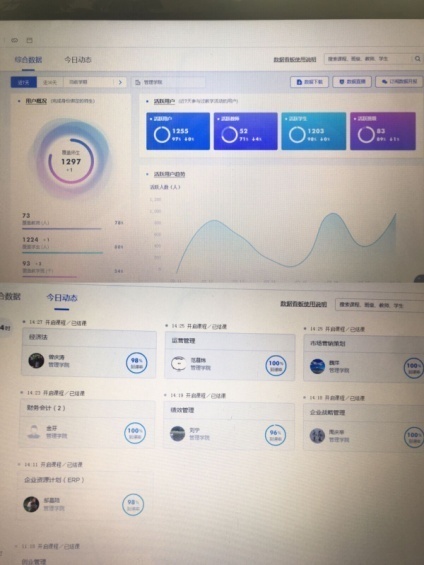
Task: Click the link icon in the top-left toolbar
Action: coord(15,40)
